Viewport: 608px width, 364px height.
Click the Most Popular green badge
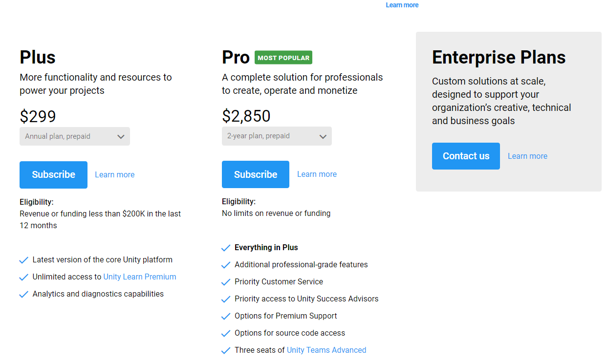283,58
